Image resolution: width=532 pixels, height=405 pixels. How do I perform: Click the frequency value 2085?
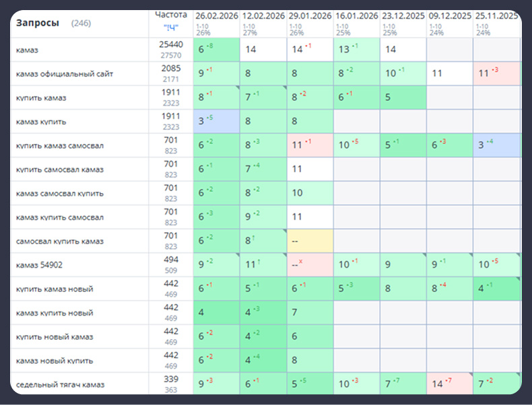(171, 69)
